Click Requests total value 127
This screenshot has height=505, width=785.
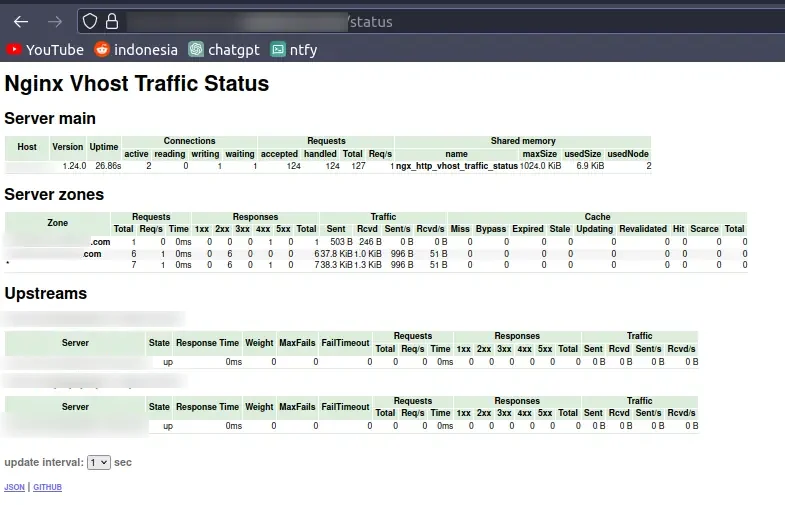[358, 166]
